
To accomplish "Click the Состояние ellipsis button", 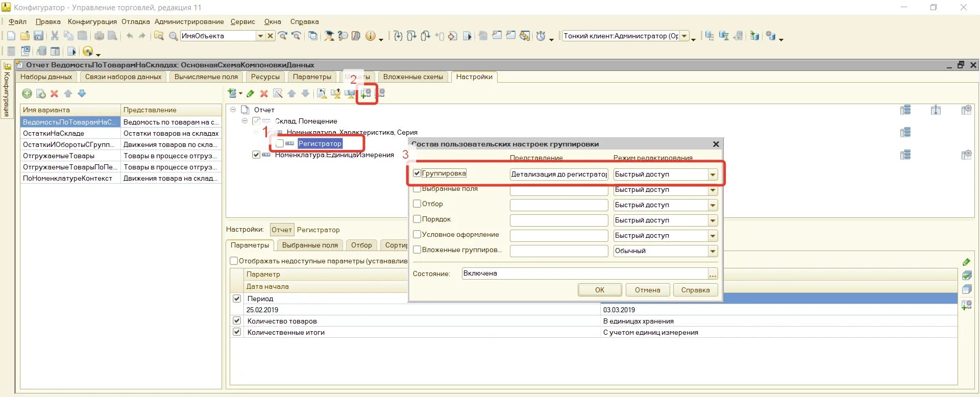I will (713, 274).
